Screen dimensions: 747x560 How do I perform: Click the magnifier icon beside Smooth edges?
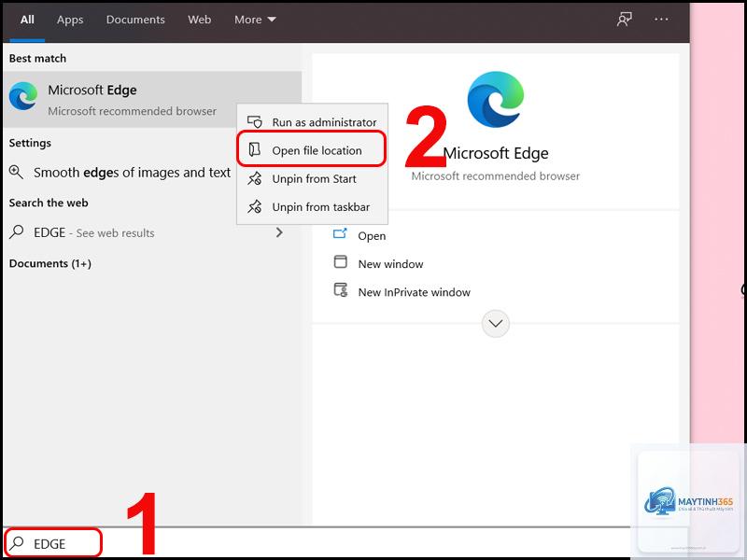pos(16,173)
